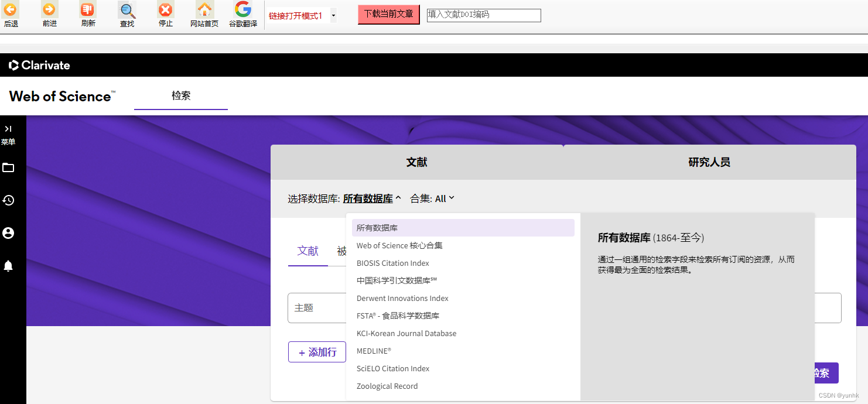
Task: Go to website home (网站首页) icon
Action: tap(204, 9)
